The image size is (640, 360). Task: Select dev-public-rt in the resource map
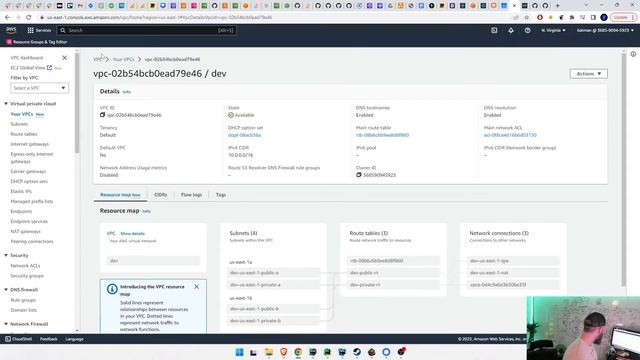[393, 273]
